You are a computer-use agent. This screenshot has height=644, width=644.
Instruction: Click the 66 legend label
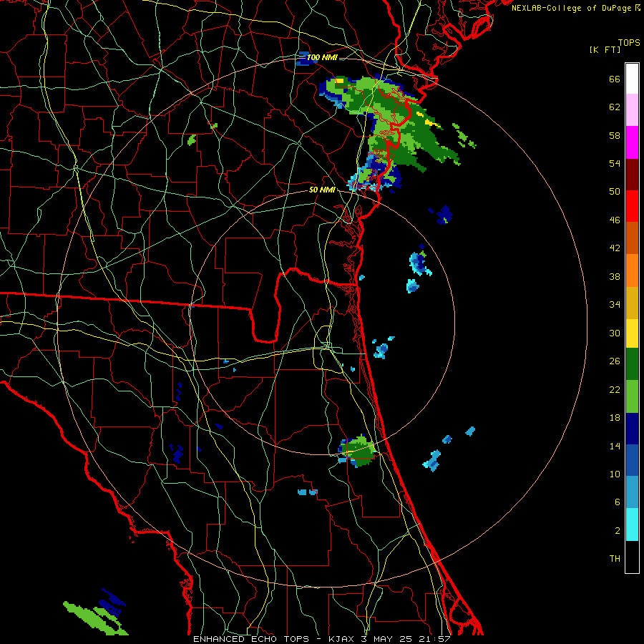(615, 79)
